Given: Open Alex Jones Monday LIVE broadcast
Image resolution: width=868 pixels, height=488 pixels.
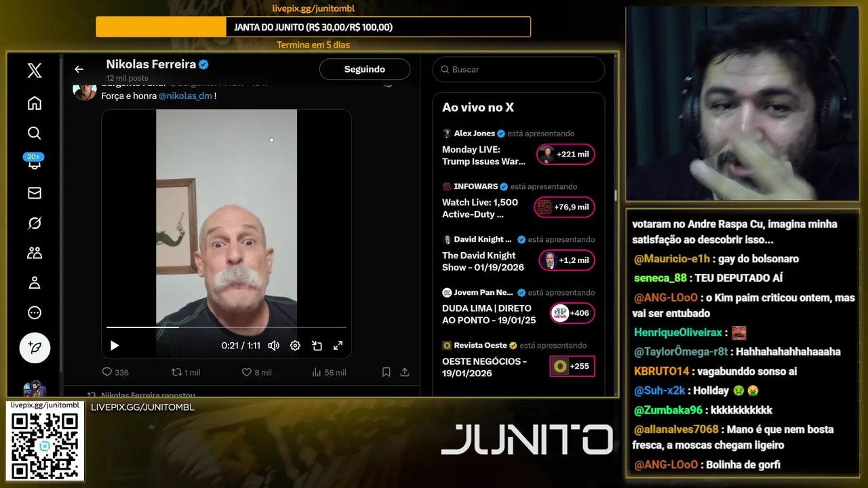Looking at the screenshot, I should pyautogui.click(x=484, y=155).
